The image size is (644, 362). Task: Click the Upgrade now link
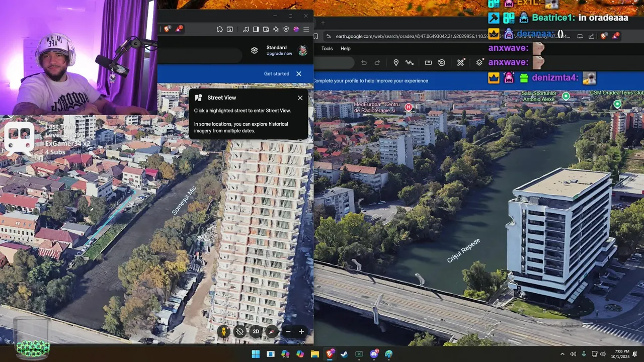point(279,54)
